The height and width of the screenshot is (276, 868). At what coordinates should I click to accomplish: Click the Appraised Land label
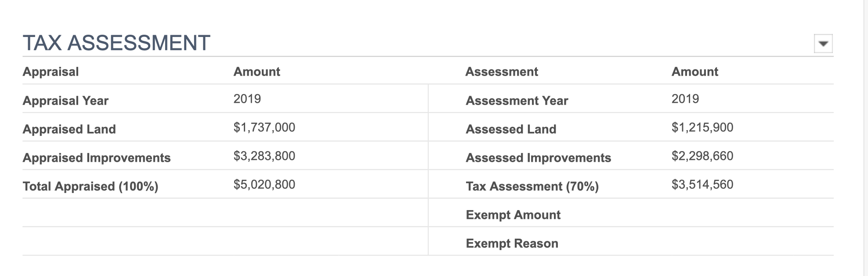(x=69, y=129)
